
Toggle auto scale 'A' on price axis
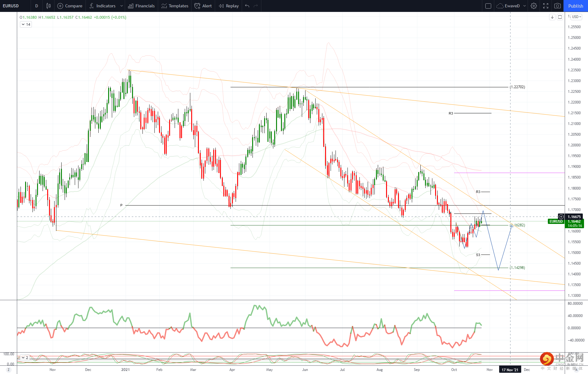(576, 370)
